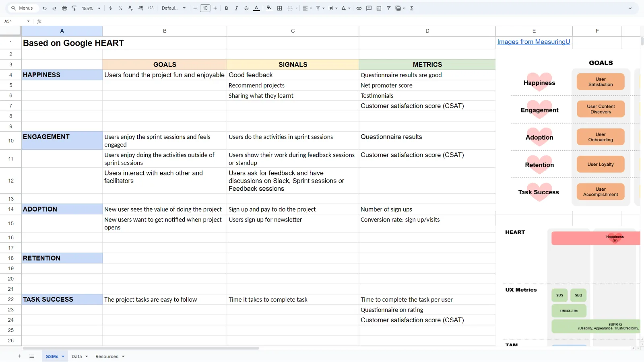The image size is (644, 362).
Task: Redo the last undone action
Action: tap(54, 8)
